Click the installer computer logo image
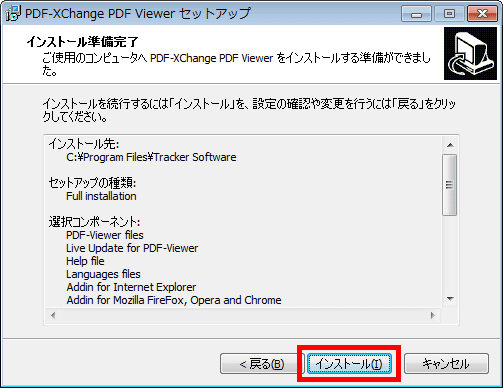 tap(470, 53)
